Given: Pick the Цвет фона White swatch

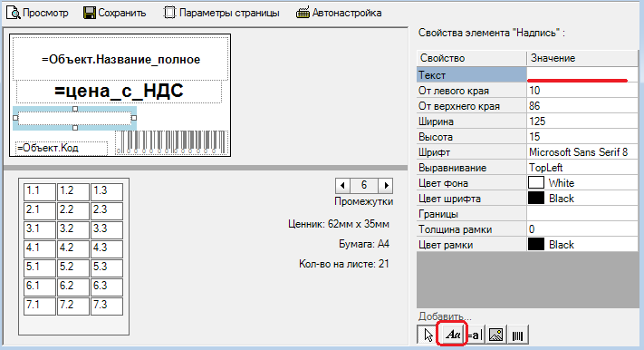Looking at the screenshot, I should [x=536, y=182].
